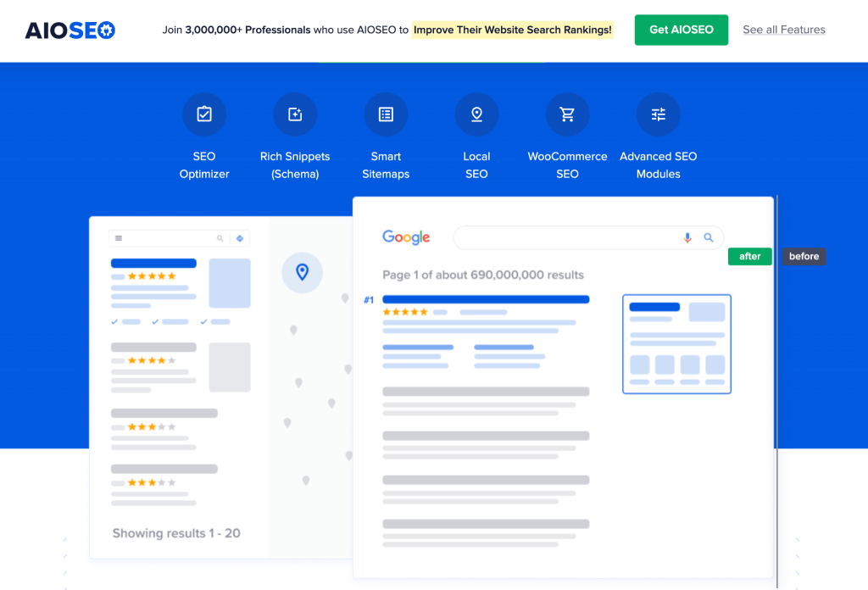This screenshot has width=868, height=590.
Task: Click 'Page 1 of about 690,000,000 results'
Action: coord(482,275)
